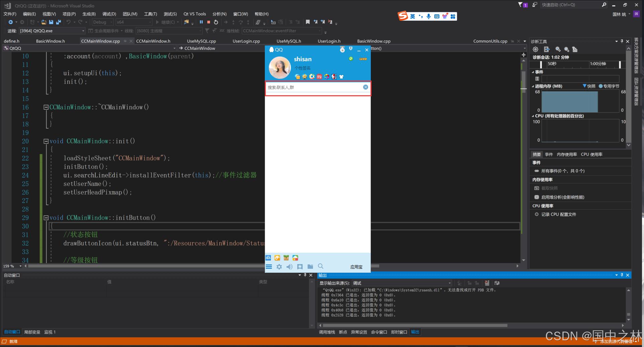Click the Save All toolbar icon
The height and width of the screenshot is (347, 644).
coord(58,22)
